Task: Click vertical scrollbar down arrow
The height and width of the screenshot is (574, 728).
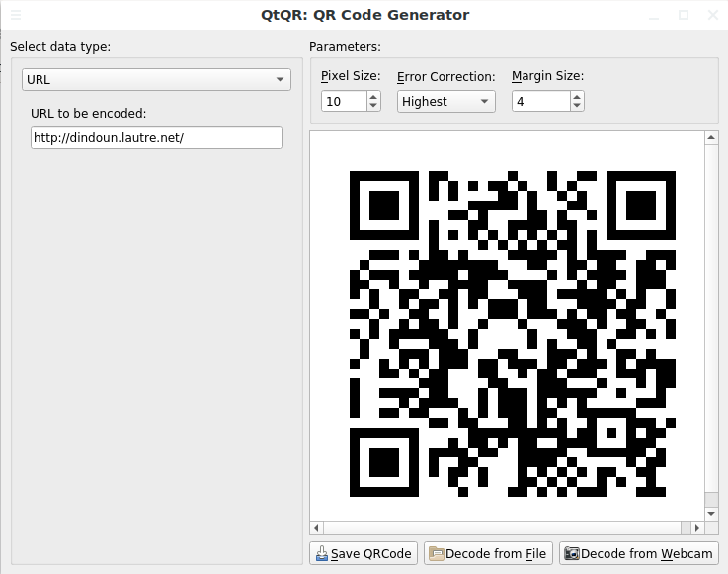Action: [711, 514]
